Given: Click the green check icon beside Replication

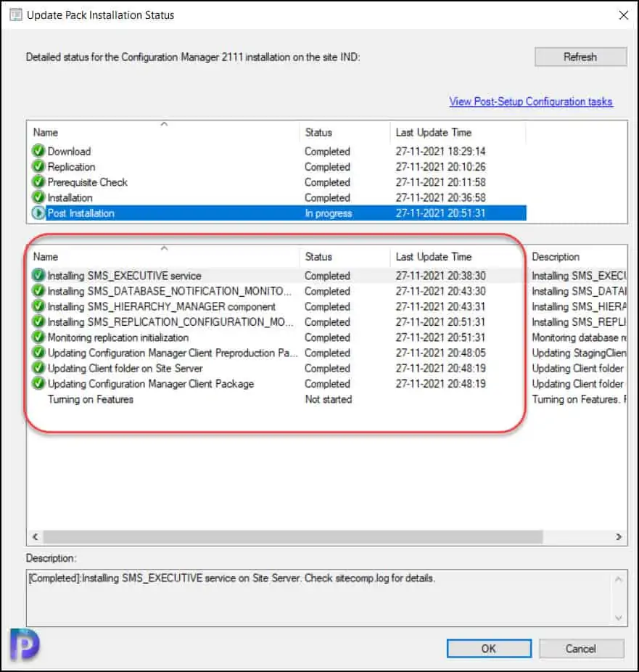Looking at the screenshot, I should pyautogui.click(x=38, y=166).
